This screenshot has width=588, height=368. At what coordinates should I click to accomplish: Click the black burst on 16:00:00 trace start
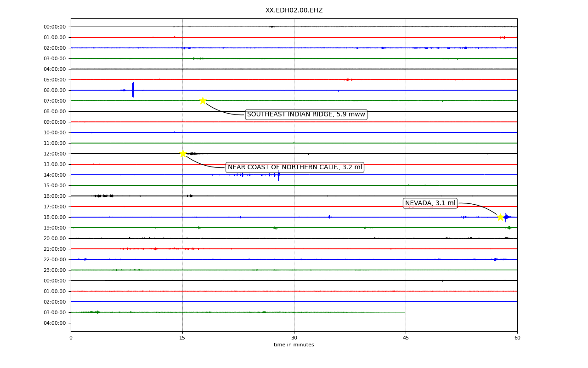pyautogui.click(x=104, y=196)
